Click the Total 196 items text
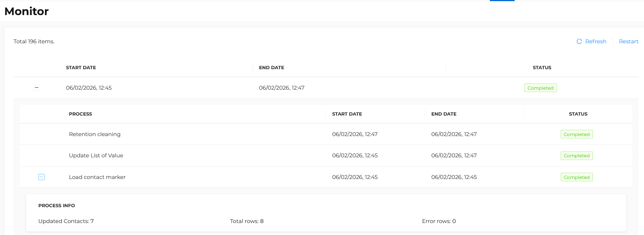 pos(34,41)
